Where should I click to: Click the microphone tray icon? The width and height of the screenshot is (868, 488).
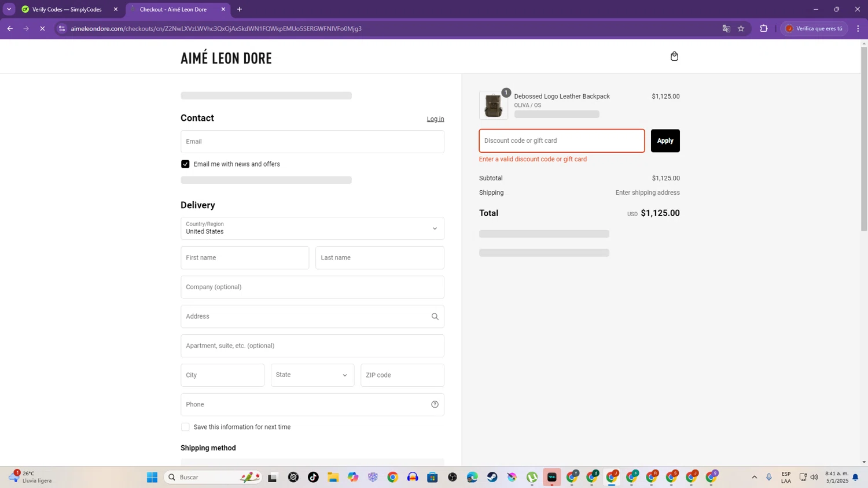coord(769,477)
